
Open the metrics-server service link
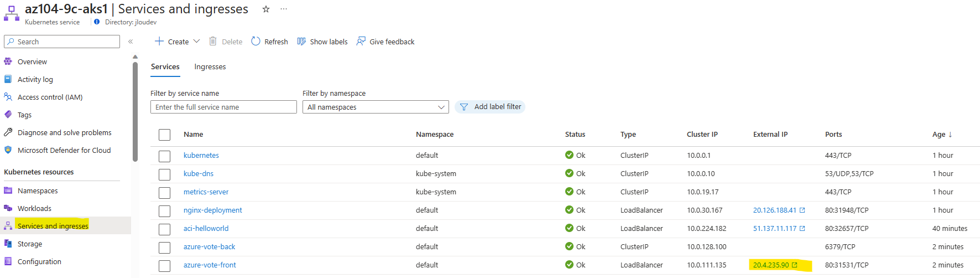206,192
